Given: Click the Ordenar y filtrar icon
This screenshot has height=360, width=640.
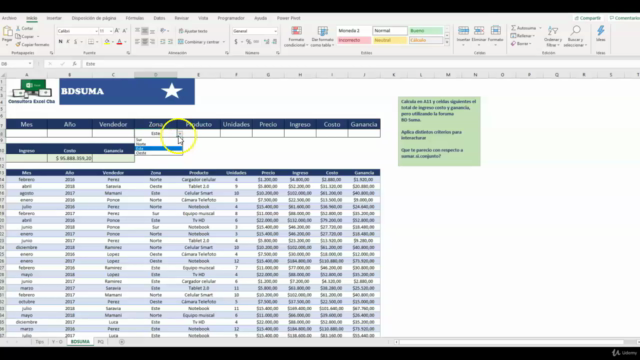Looking at the screenshot, I should click(x=553, y=31).
